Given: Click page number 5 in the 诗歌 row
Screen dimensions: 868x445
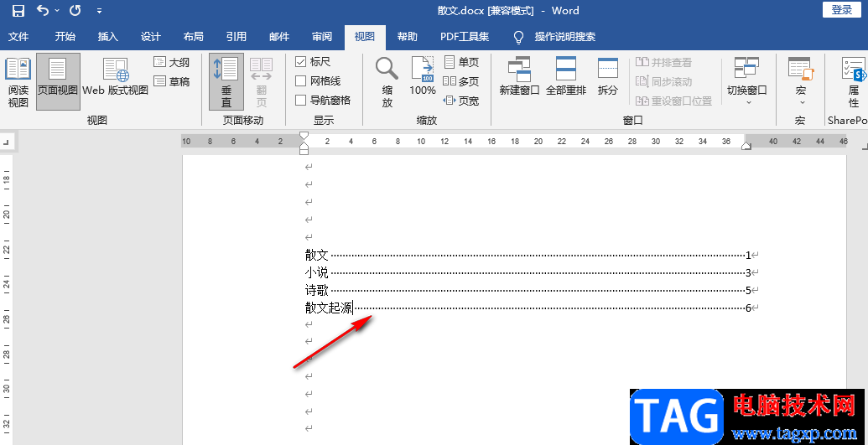Looking at the screenshot, I should 748,290.
